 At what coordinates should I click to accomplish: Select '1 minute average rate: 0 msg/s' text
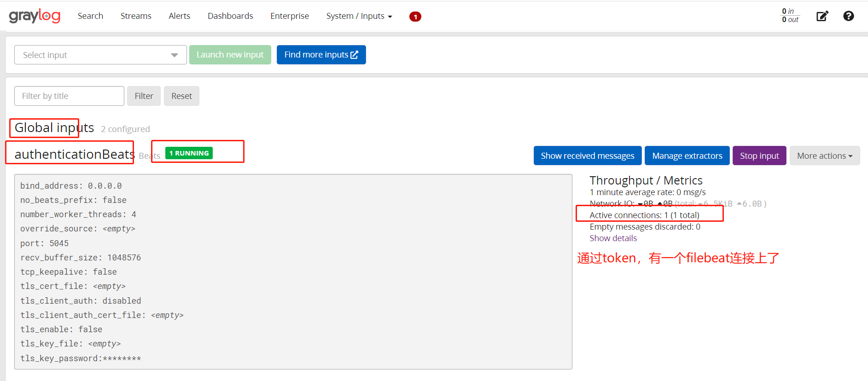pyautogui.click(x=647, y=192)
